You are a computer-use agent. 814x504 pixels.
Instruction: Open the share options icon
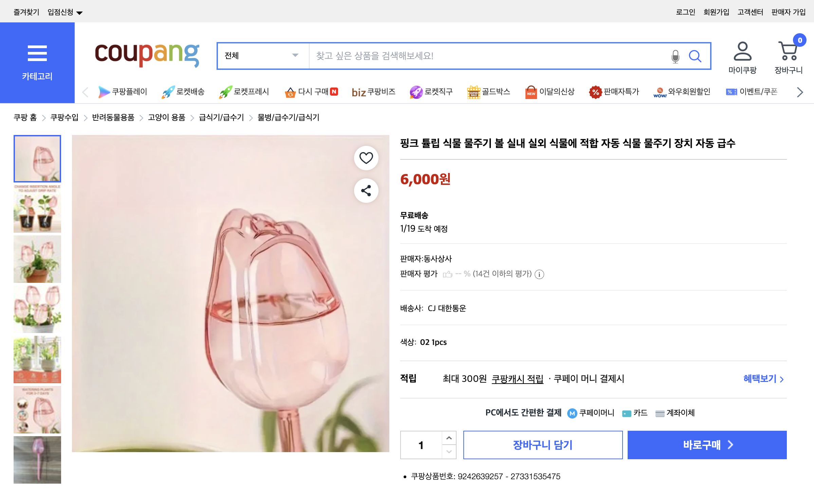(366, 191)
